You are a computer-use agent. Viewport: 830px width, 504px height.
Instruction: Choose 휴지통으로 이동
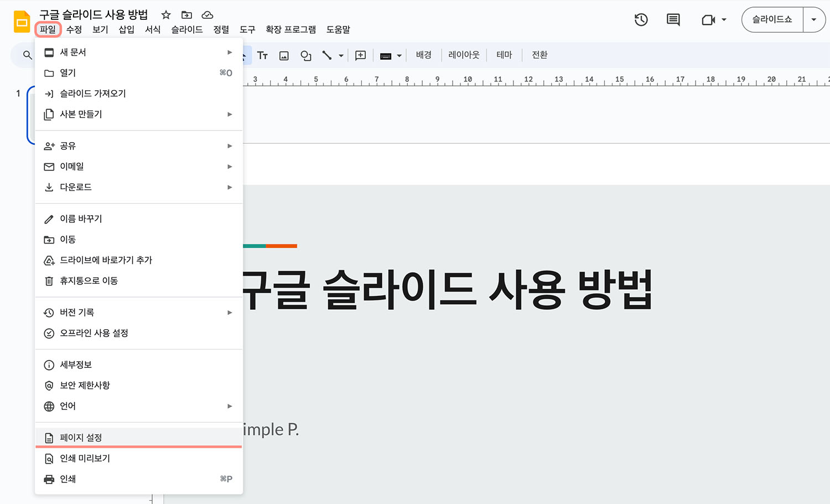139,280
